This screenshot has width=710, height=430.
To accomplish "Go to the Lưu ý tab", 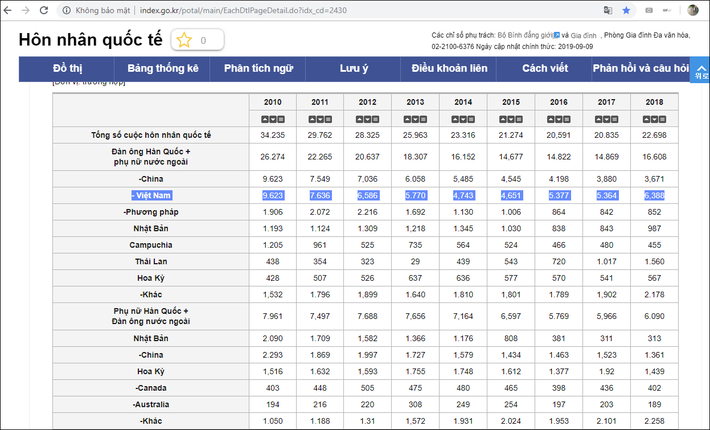I will click(354, 69).
